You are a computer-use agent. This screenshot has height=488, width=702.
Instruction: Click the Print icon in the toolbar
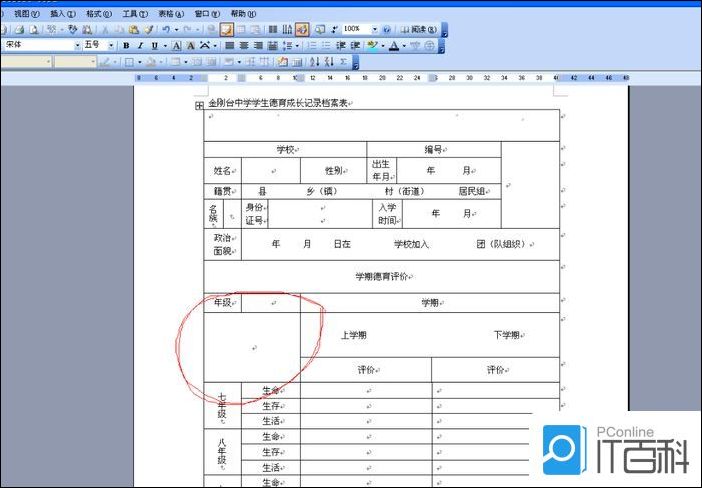coord(19,30)
